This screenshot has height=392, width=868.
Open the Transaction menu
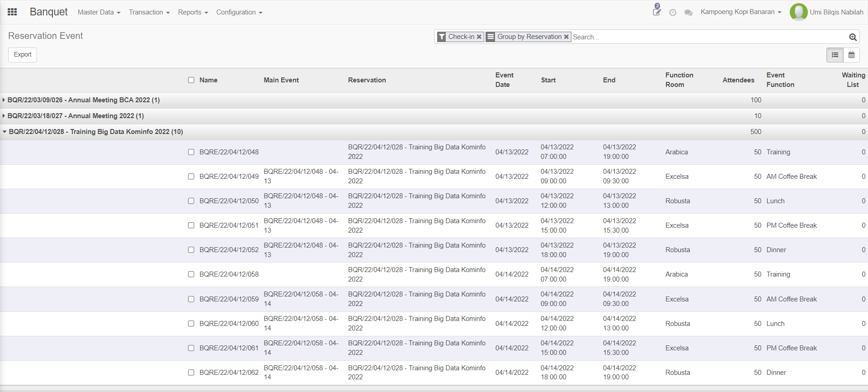coord(149,12)
